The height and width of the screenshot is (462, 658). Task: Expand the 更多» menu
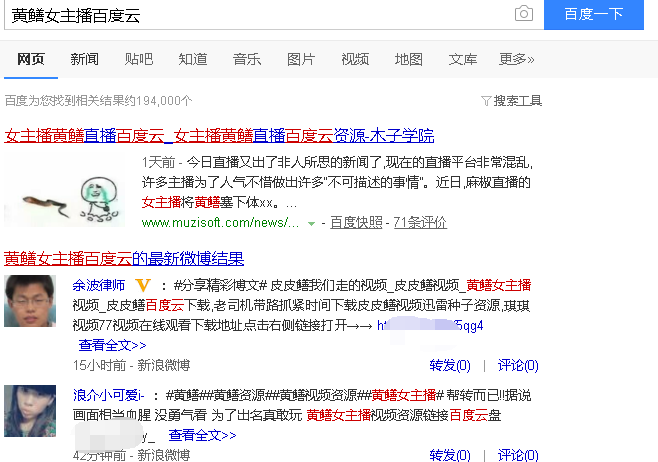coord(516,59)
